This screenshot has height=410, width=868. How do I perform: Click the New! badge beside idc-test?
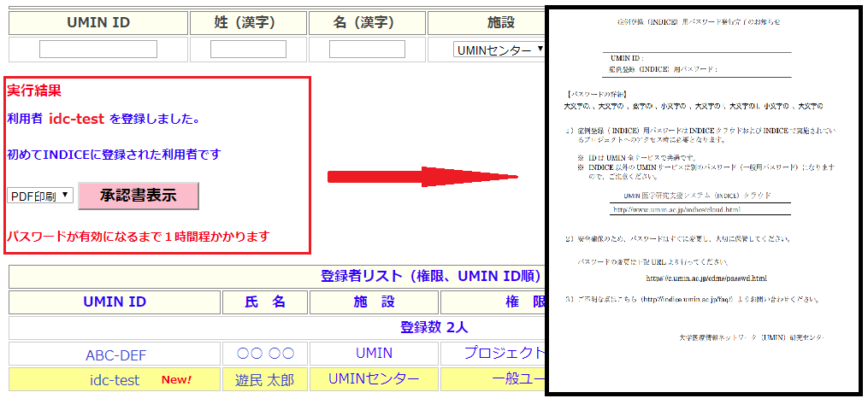(177, 380)
